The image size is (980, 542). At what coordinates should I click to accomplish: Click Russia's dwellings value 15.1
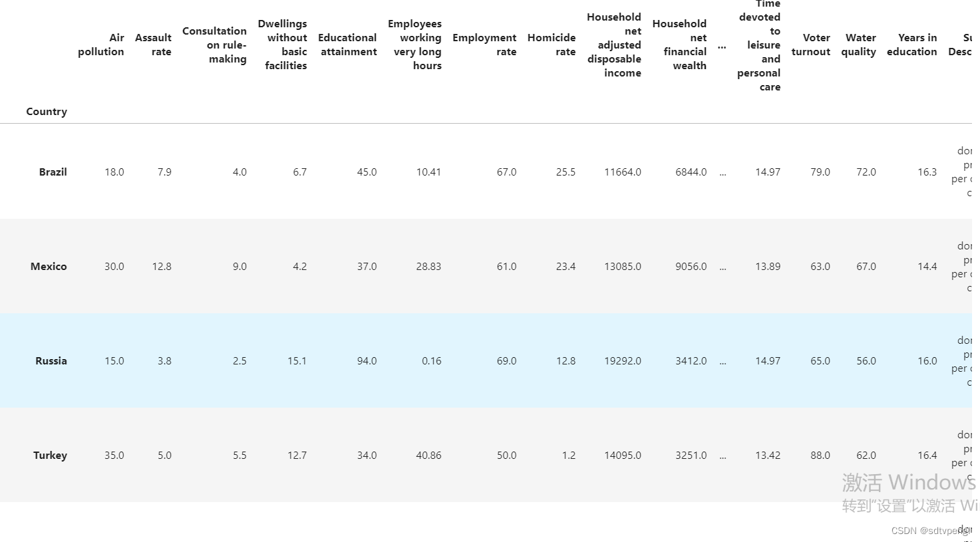coord(297,360)
